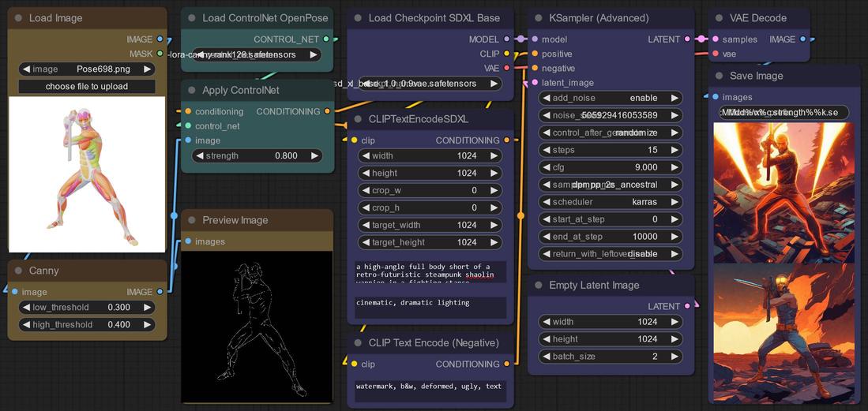Adjust the low_threshold 0.300 slider field
Image resolution: width=868 pixels, height=411 pixels.
tap(86, 307)
